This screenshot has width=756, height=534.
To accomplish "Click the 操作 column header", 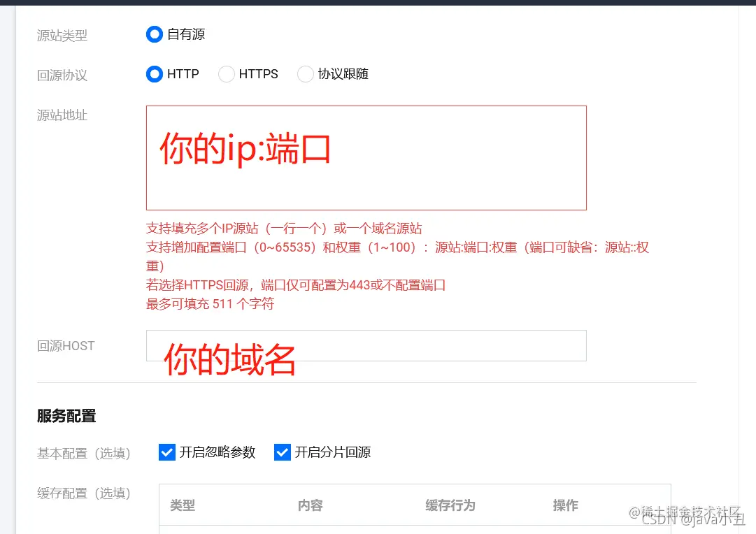I will (565, 505).
